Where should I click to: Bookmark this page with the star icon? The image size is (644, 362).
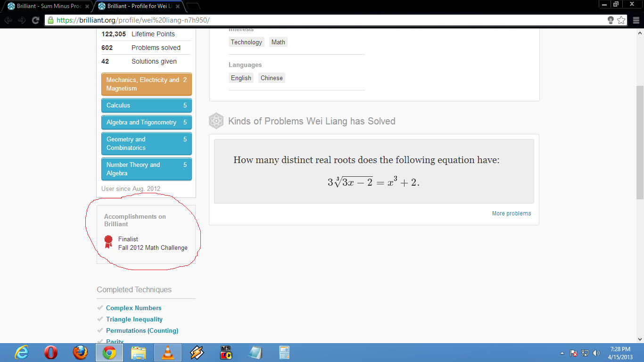621,20
